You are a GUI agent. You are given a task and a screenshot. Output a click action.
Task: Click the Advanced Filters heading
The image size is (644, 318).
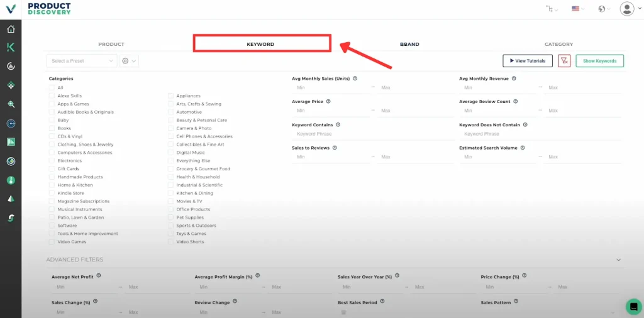point(75,260)
